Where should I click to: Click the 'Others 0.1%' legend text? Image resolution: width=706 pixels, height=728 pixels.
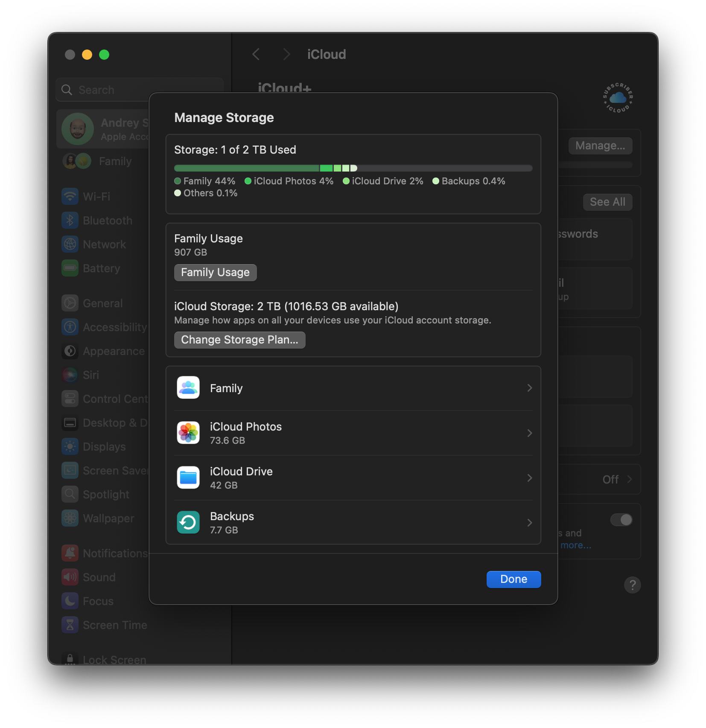point(210,193)
